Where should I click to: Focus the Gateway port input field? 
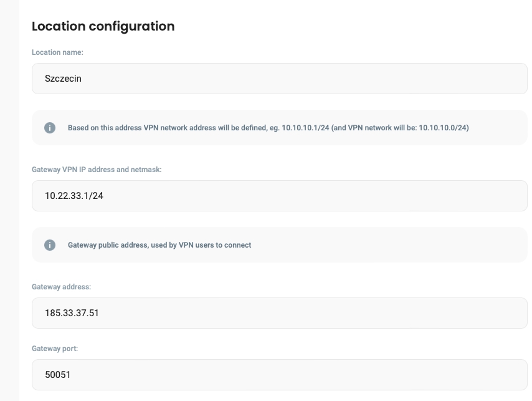(x=279, y=374)
